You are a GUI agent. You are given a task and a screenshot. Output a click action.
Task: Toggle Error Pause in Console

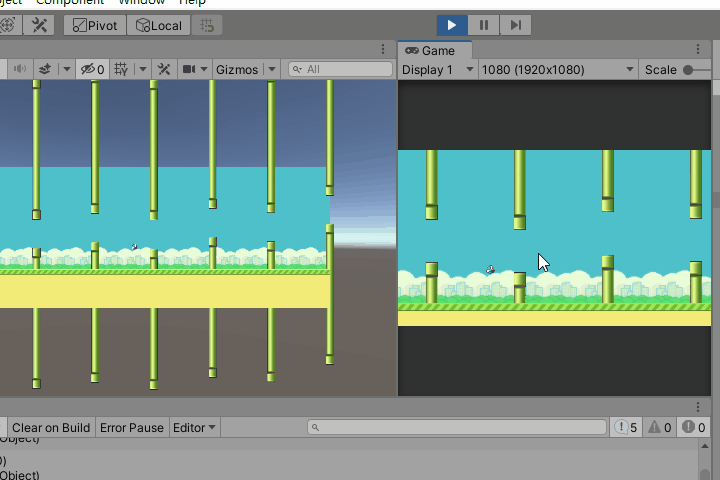pyautogui.click(x=132, y=428)
